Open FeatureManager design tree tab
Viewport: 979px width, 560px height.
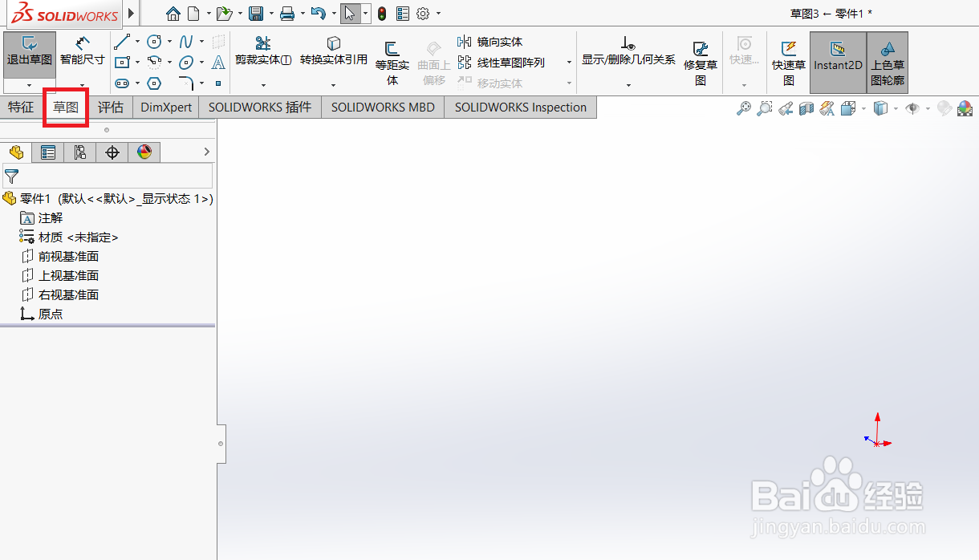tap(16, 152)
